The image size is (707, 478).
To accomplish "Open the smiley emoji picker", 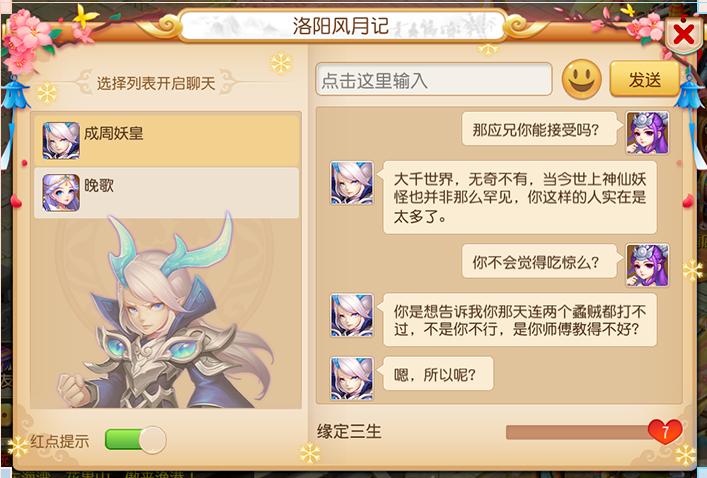I will coord(581,80).
